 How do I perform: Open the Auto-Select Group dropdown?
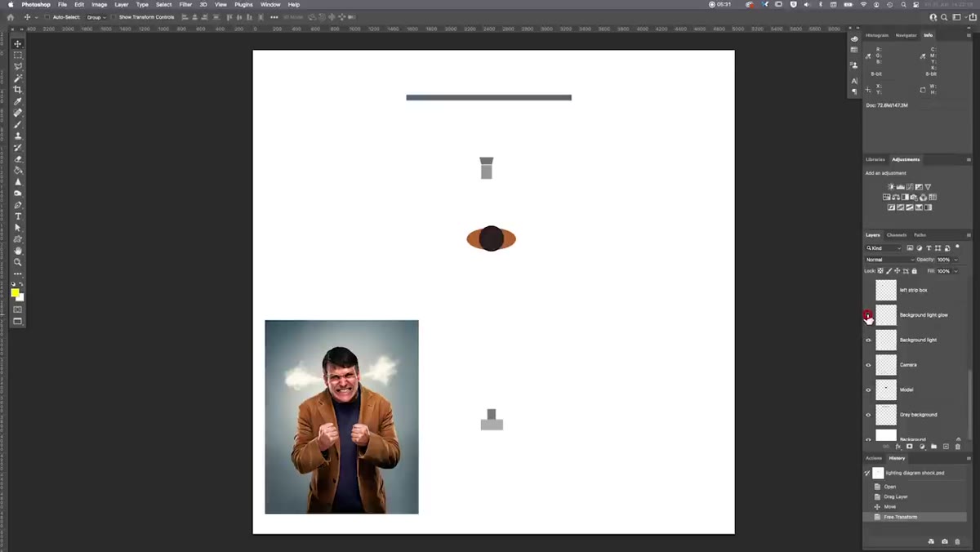(x=98, y=17)
